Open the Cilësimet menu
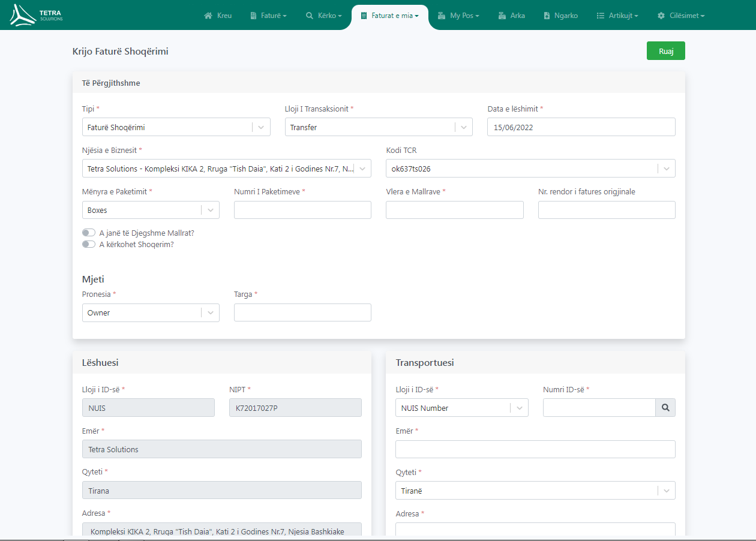 [x=681, y=16]
